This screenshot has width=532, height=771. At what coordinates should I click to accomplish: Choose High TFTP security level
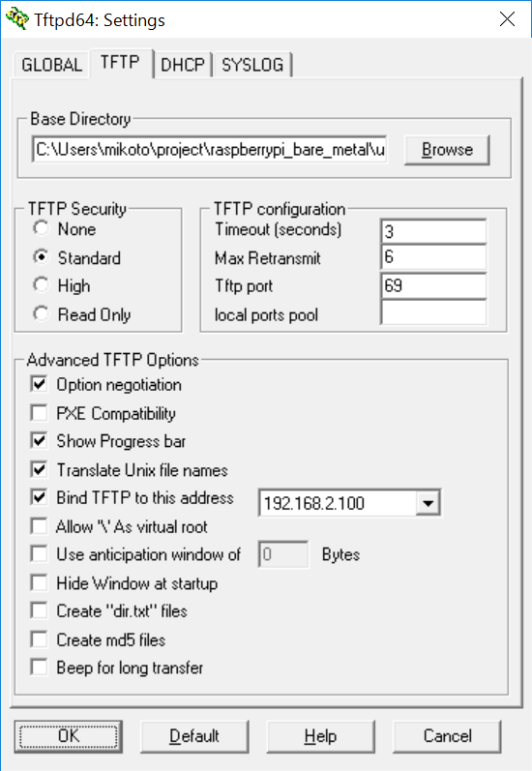41,284
